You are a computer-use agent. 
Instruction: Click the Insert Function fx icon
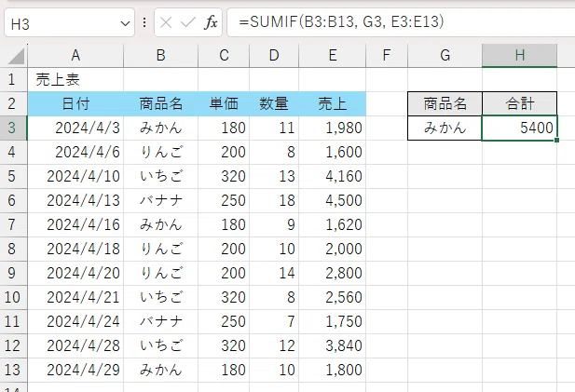(x=211, y=22)
